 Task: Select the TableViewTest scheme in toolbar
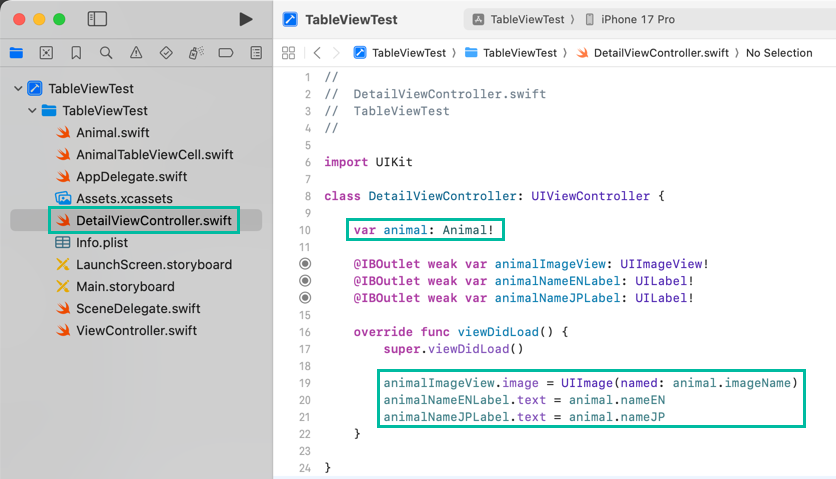[521, 19]
